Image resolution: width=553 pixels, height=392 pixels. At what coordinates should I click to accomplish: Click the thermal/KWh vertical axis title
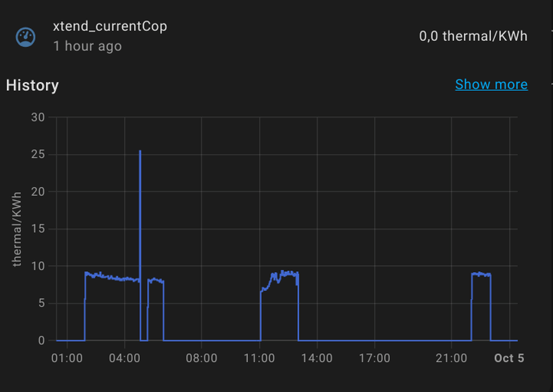click(16, 229)
